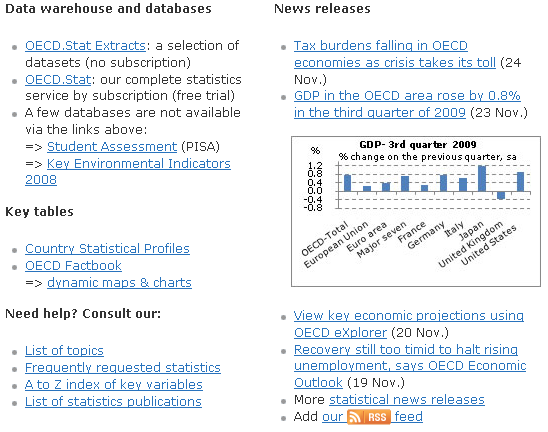This screenshot has width=548, height=432.
Task: Open List of statistics publications link
Action: [113, 402]
